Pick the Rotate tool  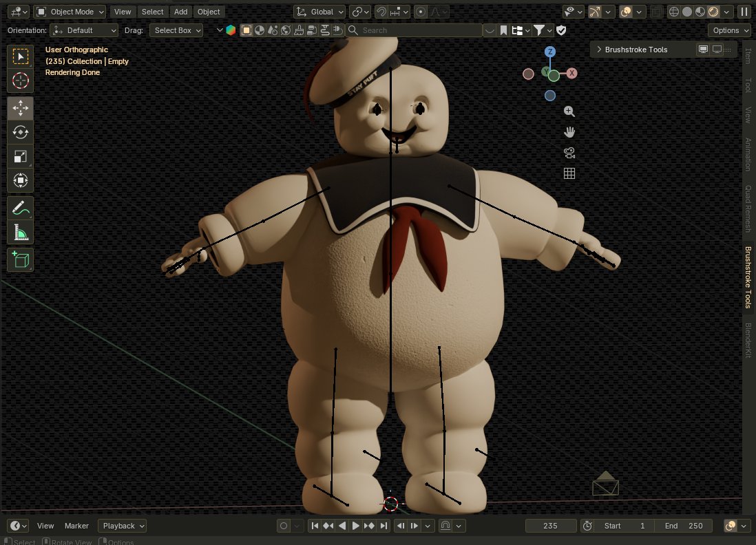tap(20, 132)
